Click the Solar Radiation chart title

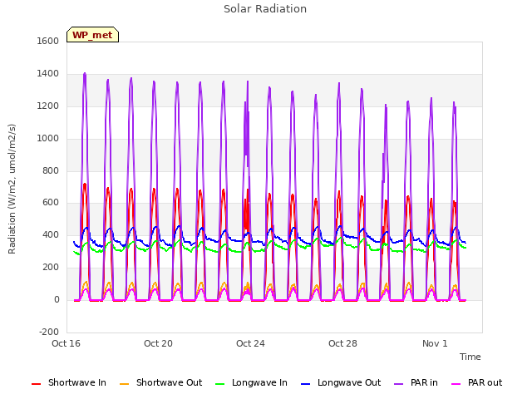(265, 9)
